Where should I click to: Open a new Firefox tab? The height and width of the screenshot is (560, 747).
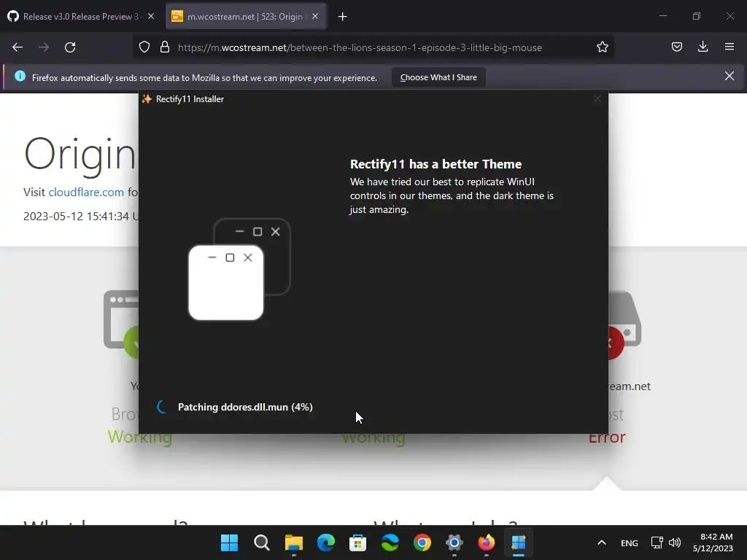[x=343, y=17]
